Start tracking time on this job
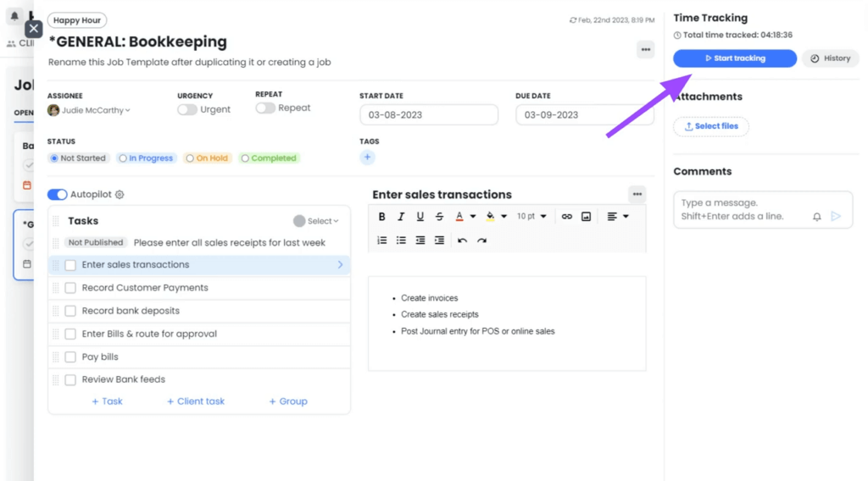Image resolution: width=868 pixels, height=481 pixels. click(735, 58)
